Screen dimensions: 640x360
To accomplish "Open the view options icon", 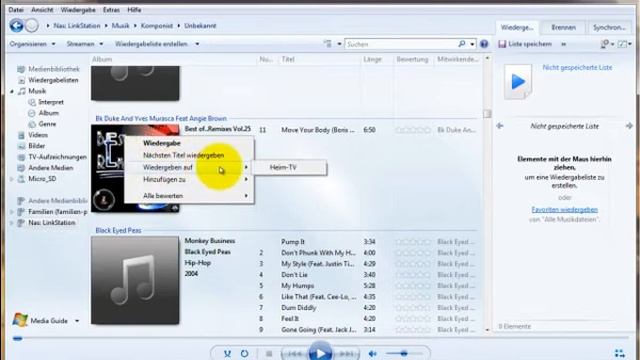I will pos(328,44).
